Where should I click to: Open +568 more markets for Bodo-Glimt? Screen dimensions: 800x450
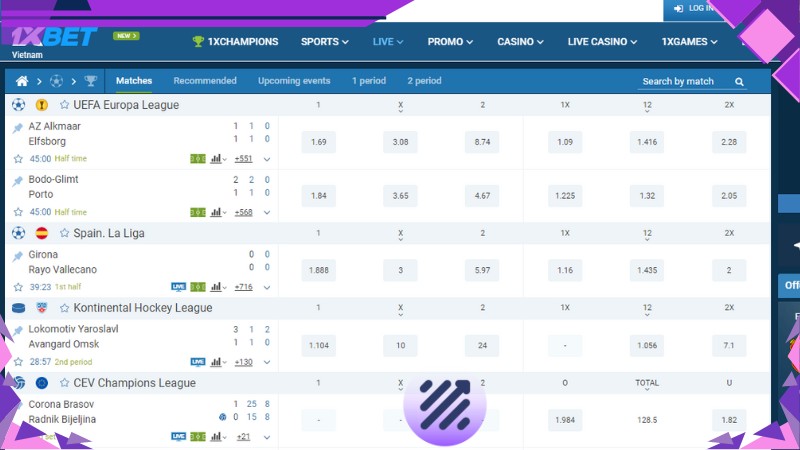(x=243, y=212)
